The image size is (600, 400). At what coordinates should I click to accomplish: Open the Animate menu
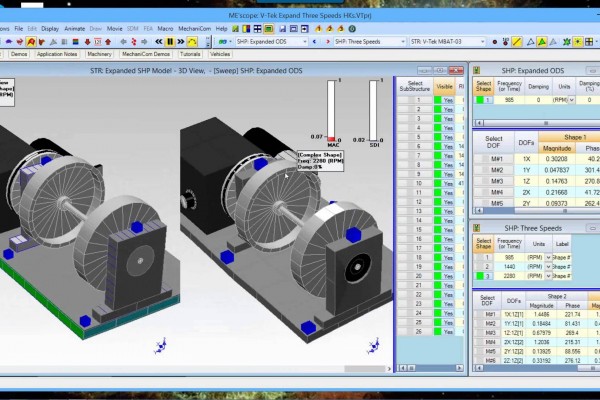74,28
